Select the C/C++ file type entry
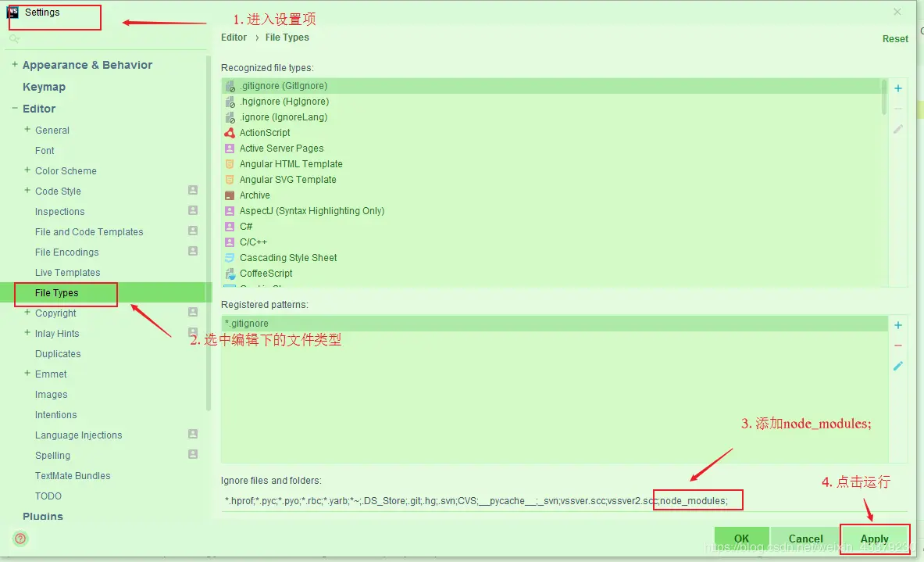The image size is (924, 562). [254, 242]
